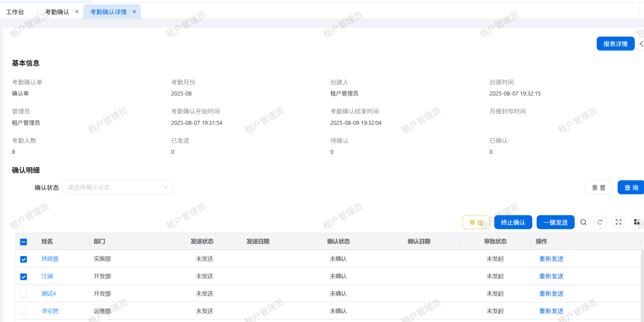
Task: Click the search magnifier icon above the table
Action: (x=583, y=222)
